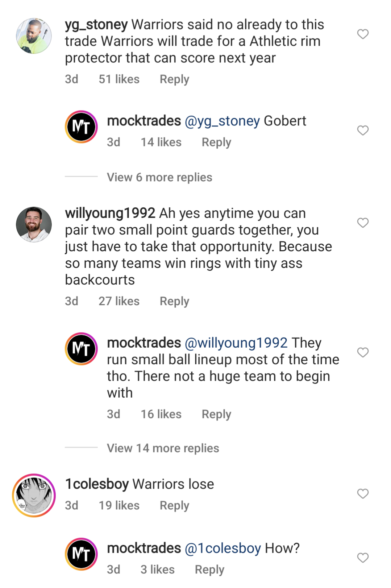Open the @1colesboy mention link
The width and height of the screenshot is (391, 588).
point(222,548)
